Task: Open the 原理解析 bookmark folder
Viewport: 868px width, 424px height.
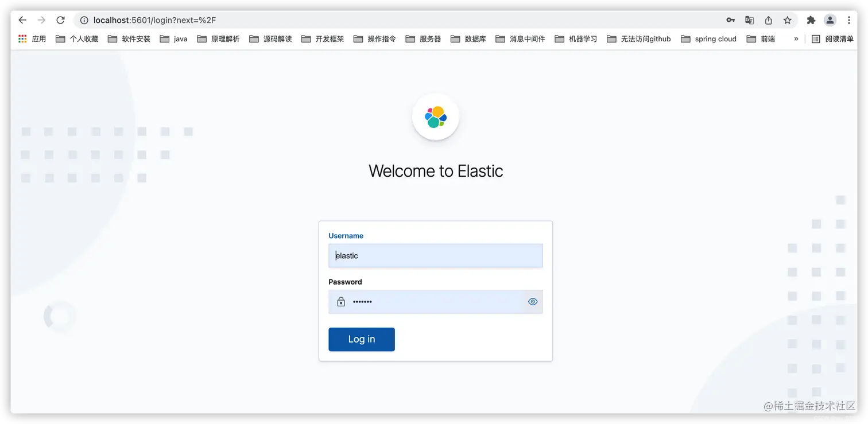Action: tap(219, 39)
